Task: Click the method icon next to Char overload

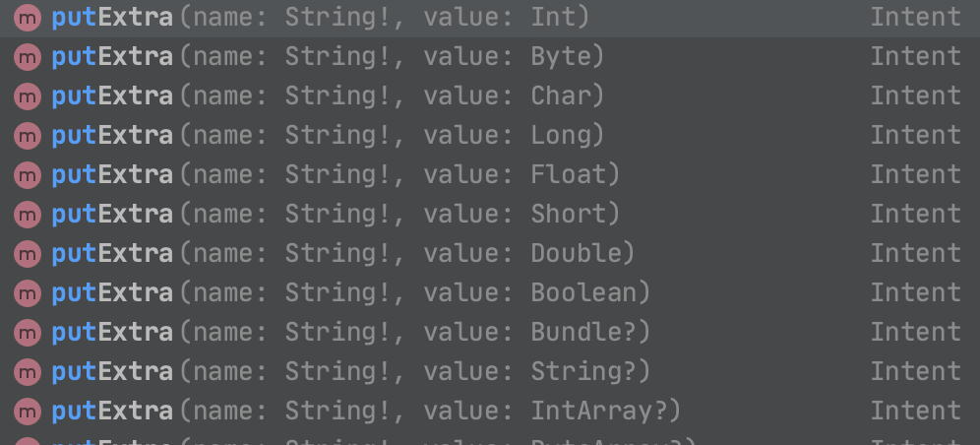Action: coord(27,95)
